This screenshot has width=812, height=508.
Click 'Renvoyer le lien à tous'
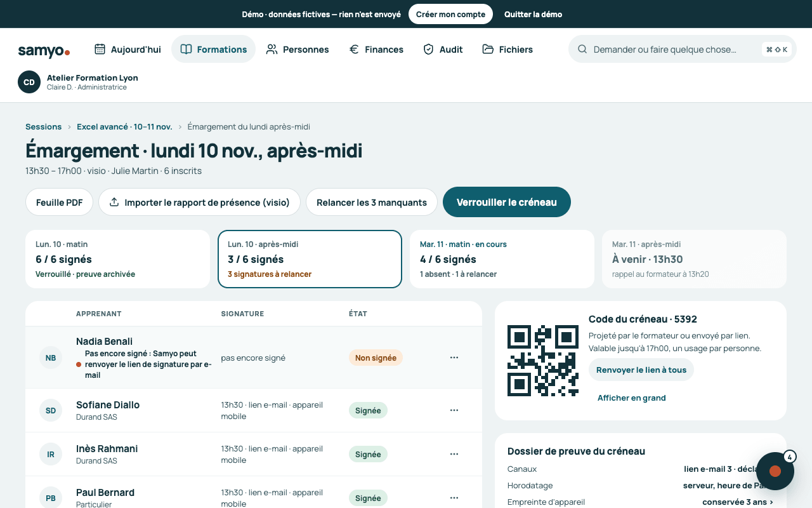[641, 370]
